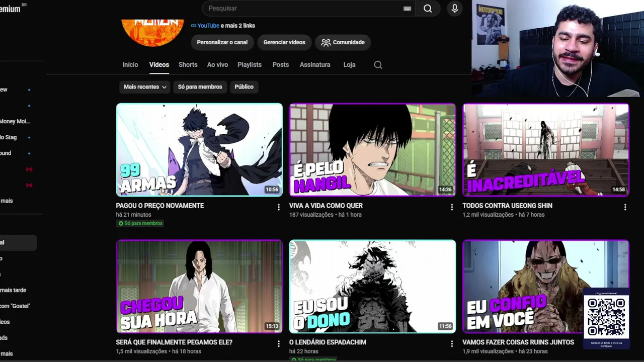Filter videos by Público

244,87
